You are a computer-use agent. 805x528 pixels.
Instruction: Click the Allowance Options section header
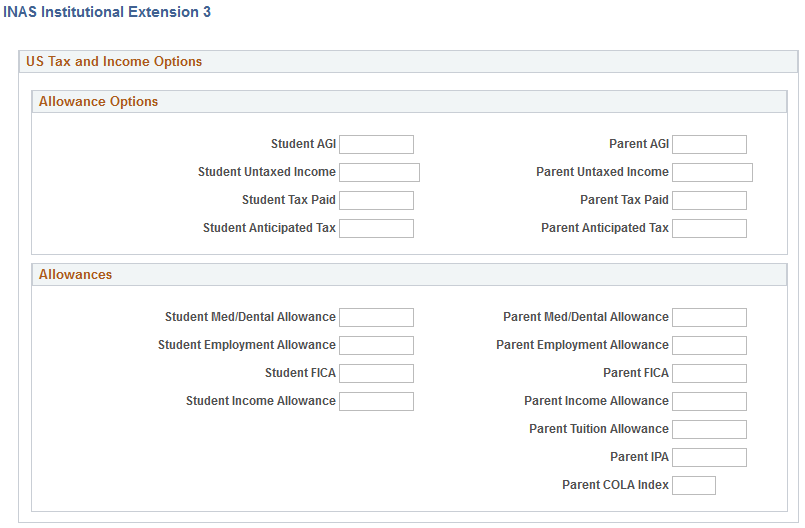(x=99, y=102)
